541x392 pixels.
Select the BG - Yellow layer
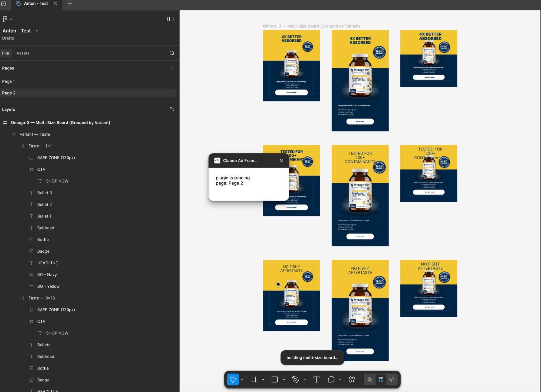tap(48, 286)
